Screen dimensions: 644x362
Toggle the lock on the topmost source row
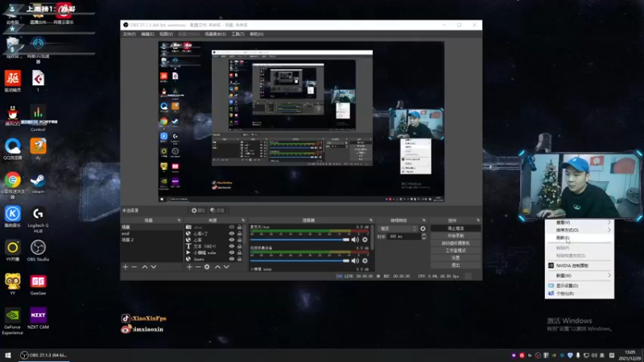239,227
